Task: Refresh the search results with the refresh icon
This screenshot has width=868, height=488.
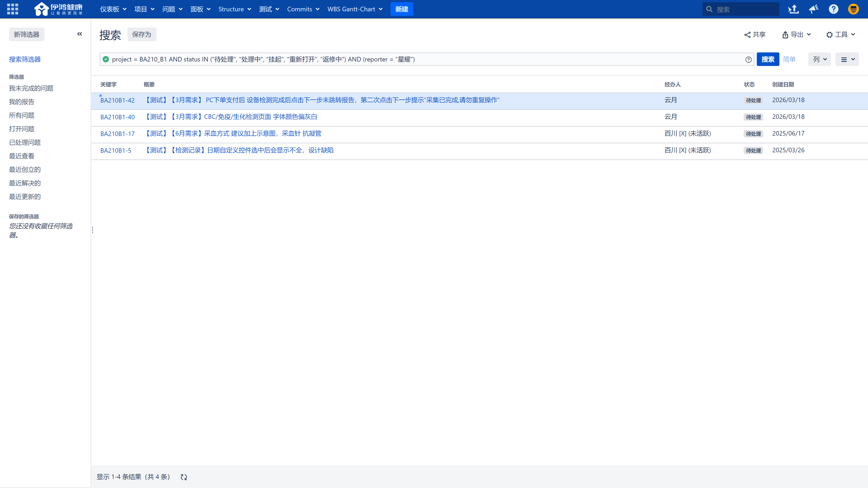Action: click(184, 477)
